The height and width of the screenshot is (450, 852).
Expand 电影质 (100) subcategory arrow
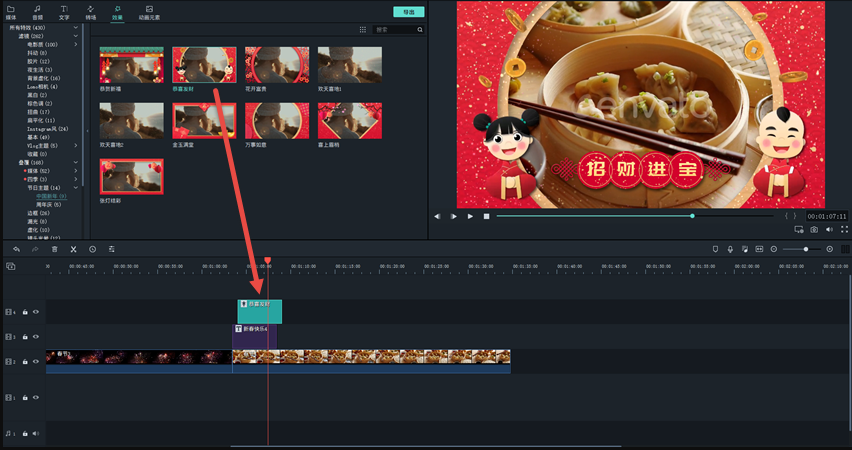(76, 45)
